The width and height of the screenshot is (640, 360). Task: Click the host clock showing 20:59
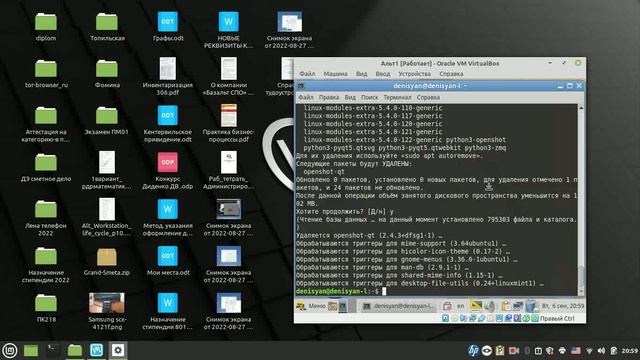[630, 350]
